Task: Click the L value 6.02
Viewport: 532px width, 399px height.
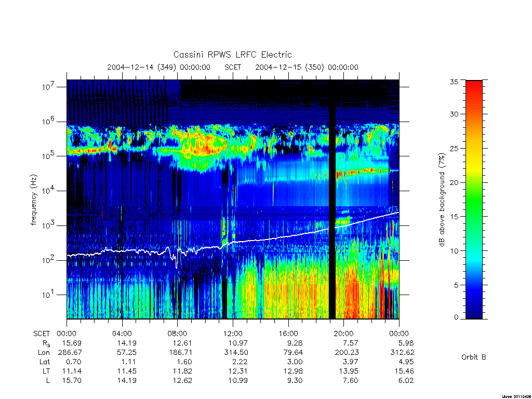Action: coord(406,380)
